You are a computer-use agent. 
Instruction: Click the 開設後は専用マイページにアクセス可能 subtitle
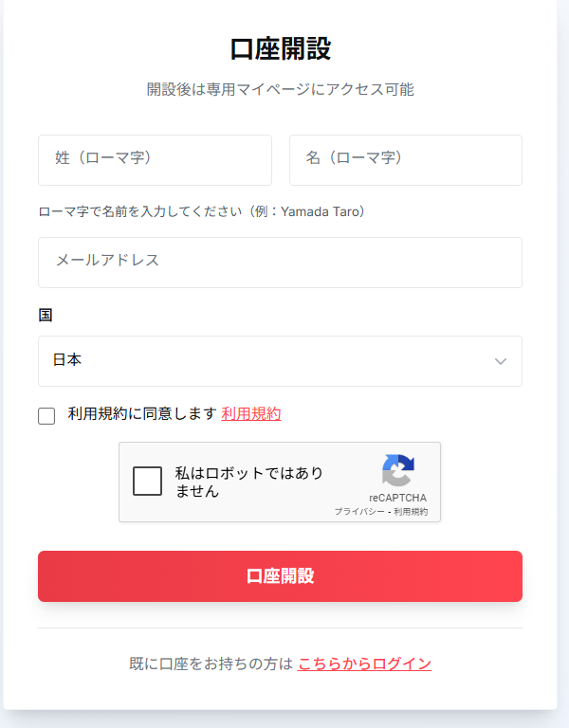pos(280,90)
